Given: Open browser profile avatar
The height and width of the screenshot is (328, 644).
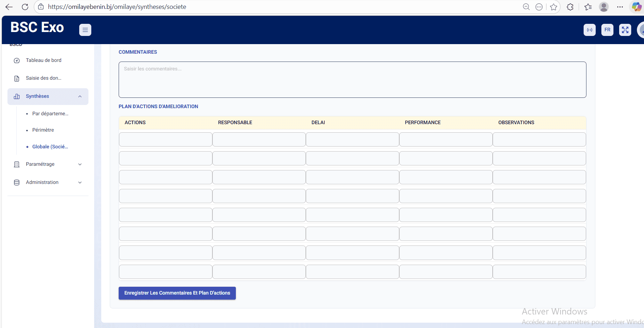Looking at the screenshot, I should pos(604,7).
